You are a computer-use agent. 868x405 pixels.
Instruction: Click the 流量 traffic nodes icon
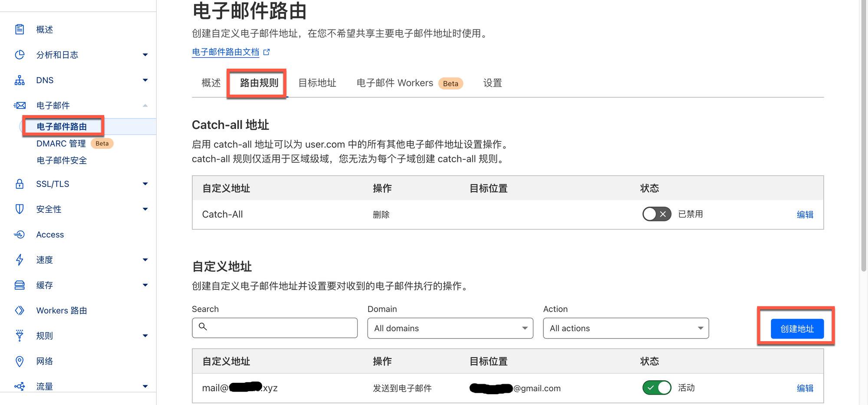pyautogui.click(x=20, y=386)
